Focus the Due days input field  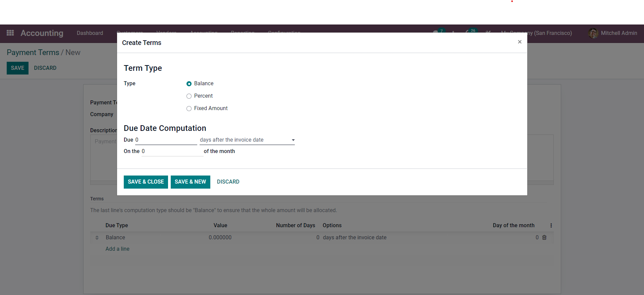tap(166, 140)
